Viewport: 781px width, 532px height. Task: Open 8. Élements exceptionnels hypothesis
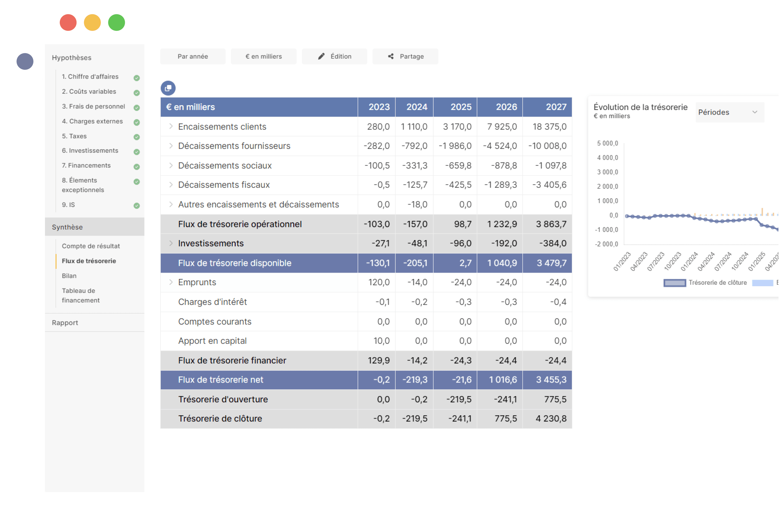[x=83, y=185]
